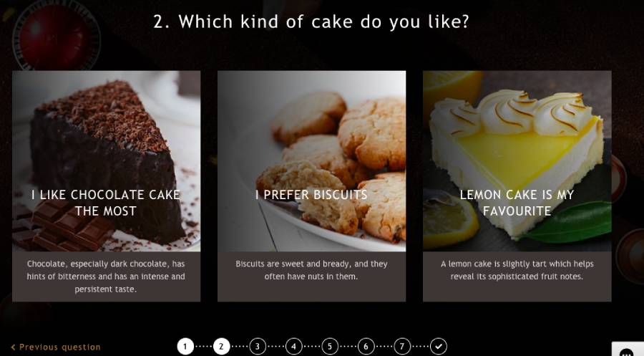Click the 'I PREFER BISCUITS' title
The height and width of the screenshot is (356, 644).
[x=311, y=194]
